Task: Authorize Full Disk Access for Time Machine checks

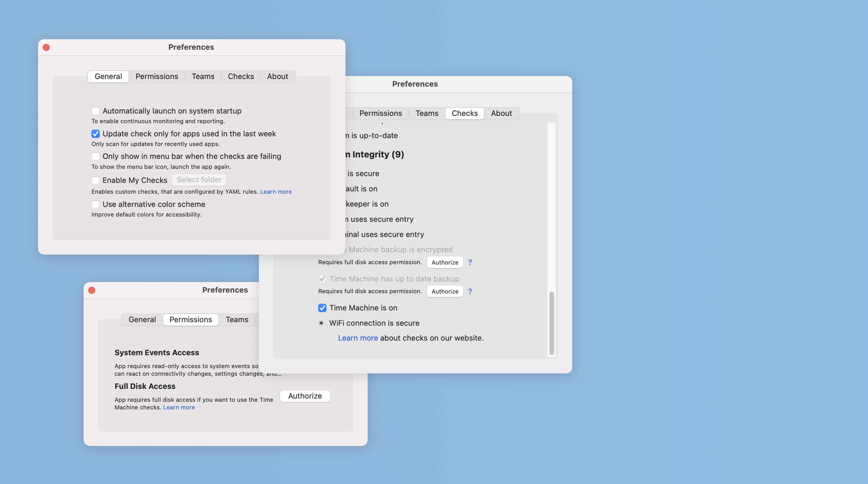Action: point(305,396)
